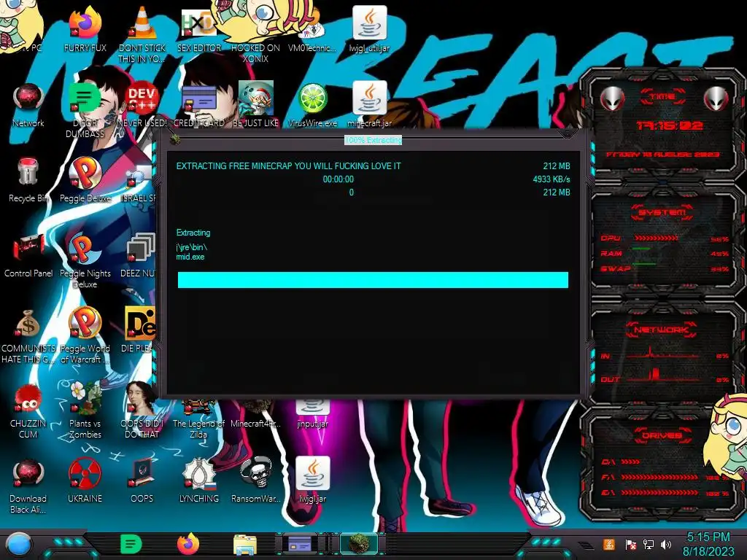Click the 4933 KB/s speed value
The image size is (747, 560).
pos(551,179)
